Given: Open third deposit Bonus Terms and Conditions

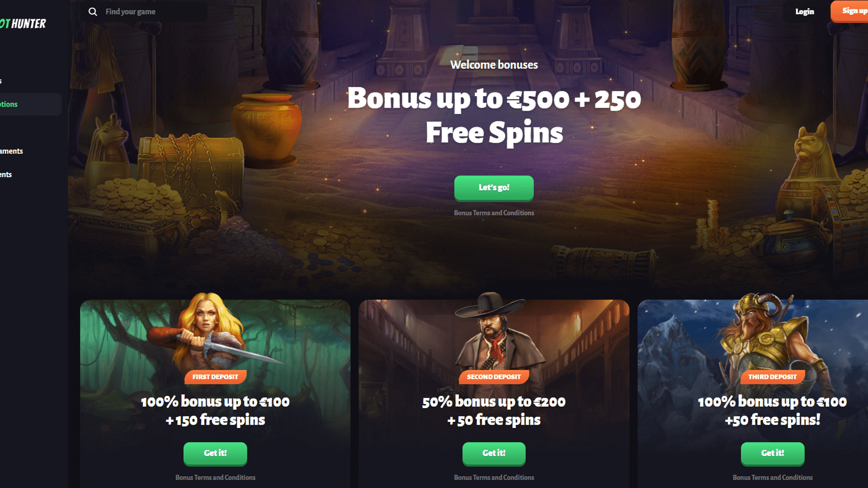Looking at the screenshot, I should pos(773,478).
